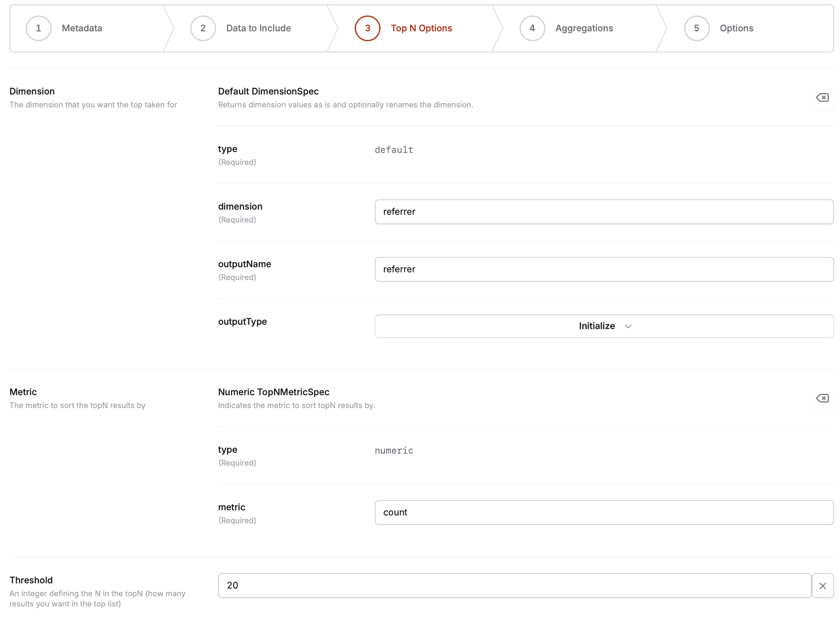Click the step 2 circle icon

pyautogui.click(x=203, y=28)
